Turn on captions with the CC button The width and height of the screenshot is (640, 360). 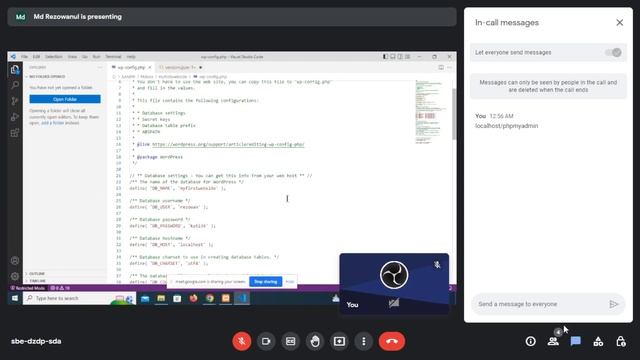(x=291, y=341)
